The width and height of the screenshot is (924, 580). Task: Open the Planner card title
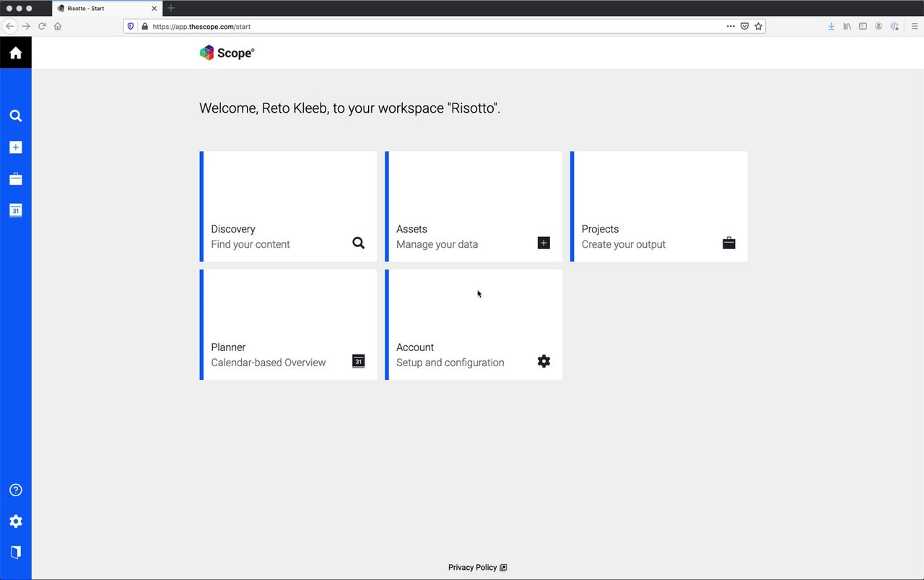(x=228, y=347)
